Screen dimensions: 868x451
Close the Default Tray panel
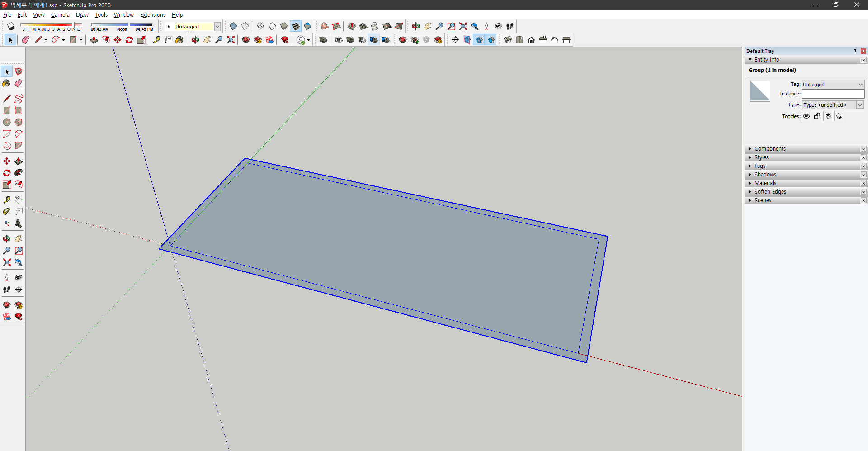863,51
